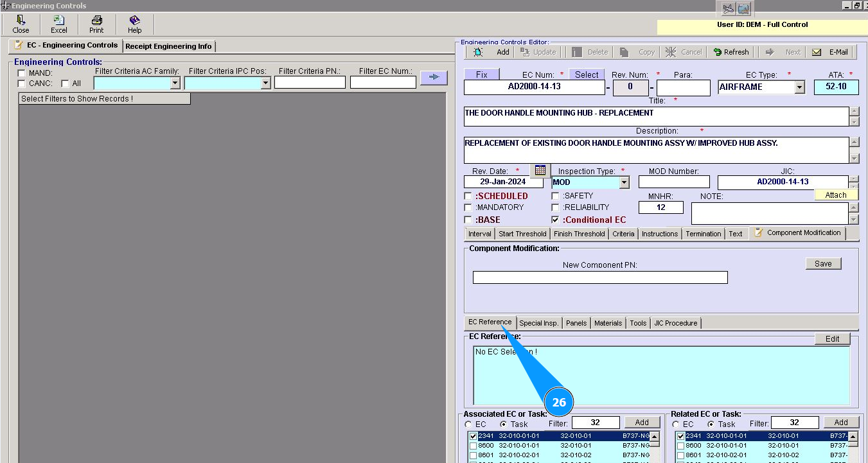Click the E-Mail envelope icon
This screenshot has width=868, height=463.
817,52
